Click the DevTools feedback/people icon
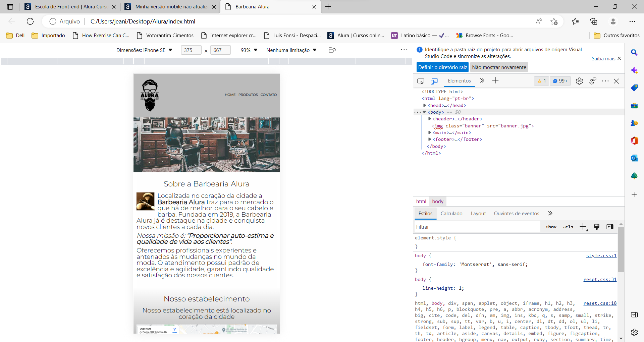Viewport: 644px width, 342px height. click(x=593, y=81)
